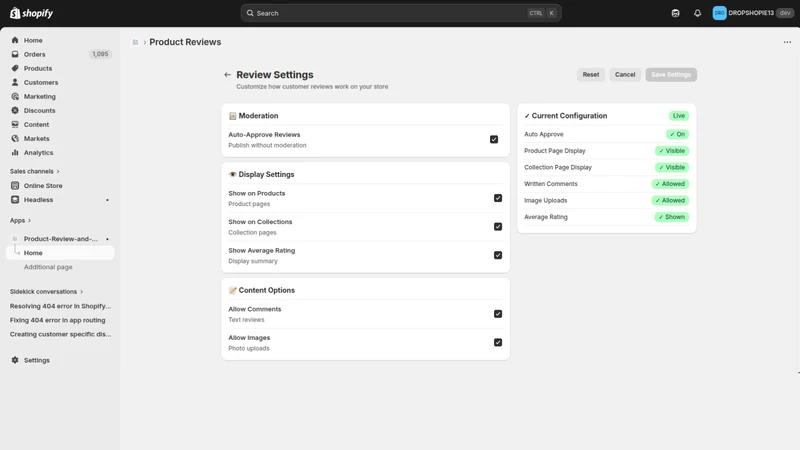Viewport: 800px width, 450px height.
Task: Click the app breadcrumb icon
Action: tap(135, 42)
